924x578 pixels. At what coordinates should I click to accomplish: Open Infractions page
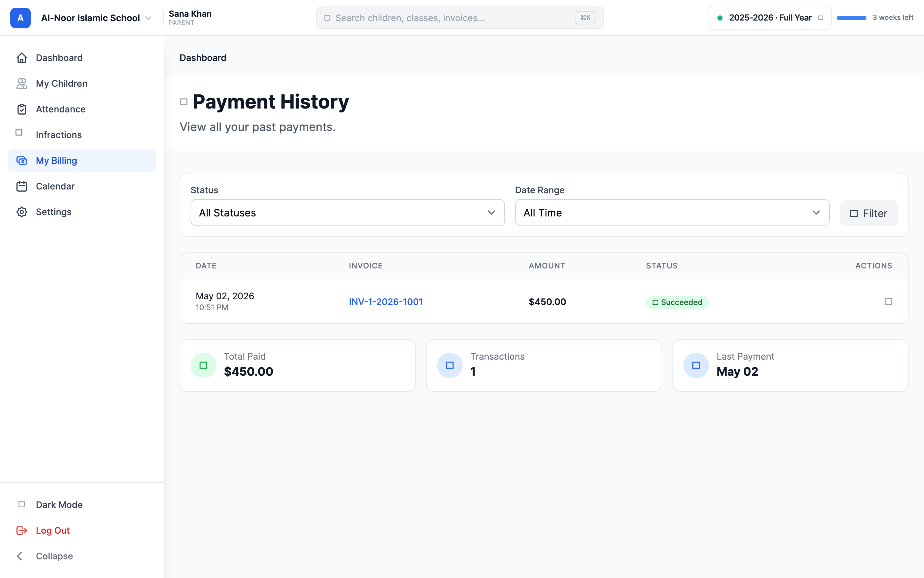[x=82, y=135]
